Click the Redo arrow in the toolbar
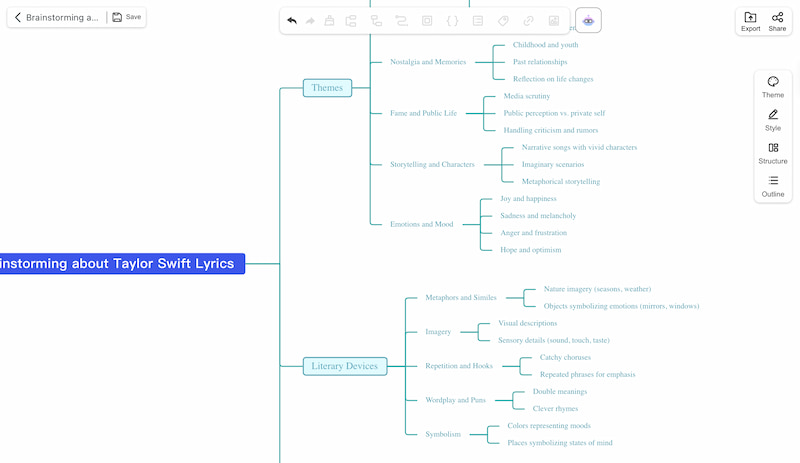The width and height of the screenshot is (800, 463). coord(310,20)
